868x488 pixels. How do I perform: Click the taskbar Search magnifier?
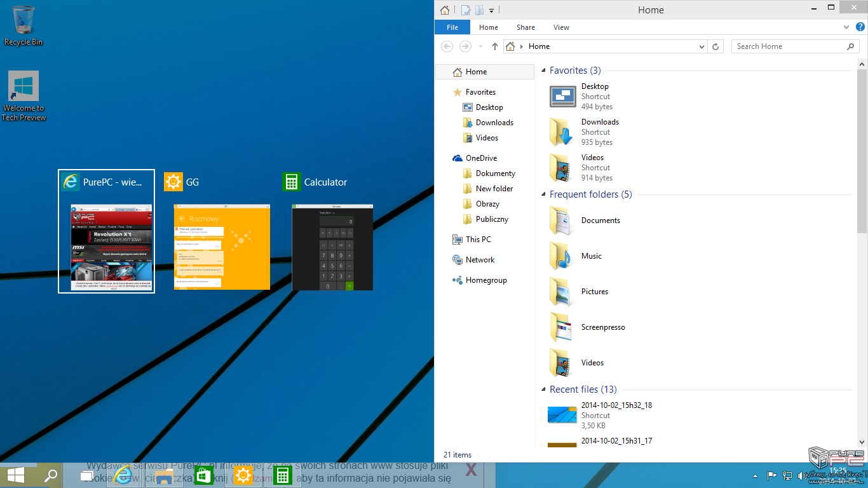point(50,475)
